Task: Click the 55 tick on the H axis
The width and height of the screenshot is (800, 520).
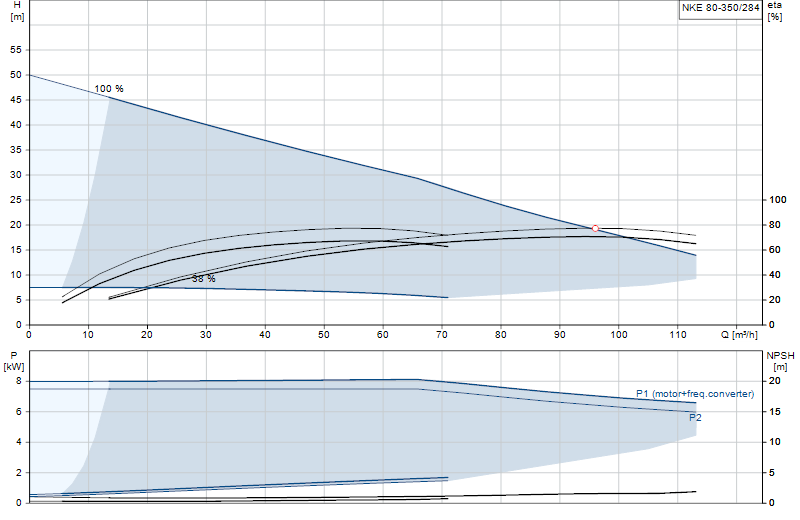Action: point(16,50)
